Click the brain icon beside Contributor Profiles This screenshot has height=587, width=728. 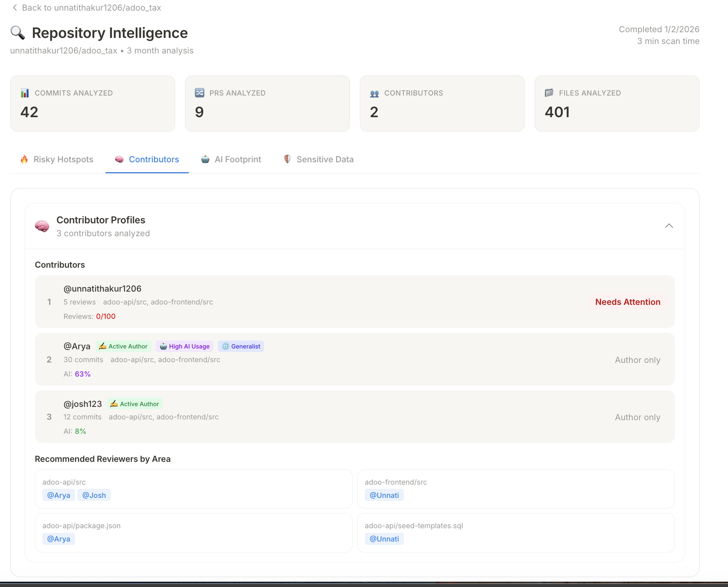click(x=42, y=226)
